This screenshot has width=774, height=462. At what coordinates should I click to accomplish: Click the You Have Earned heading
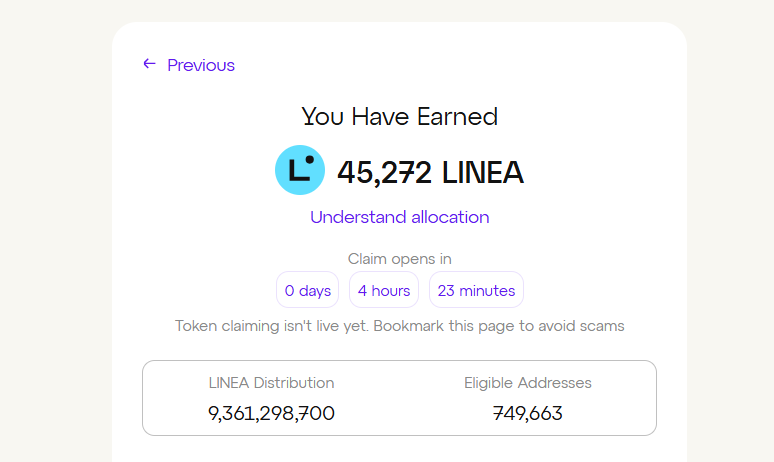pyautogui.click(x=399, y=117)
